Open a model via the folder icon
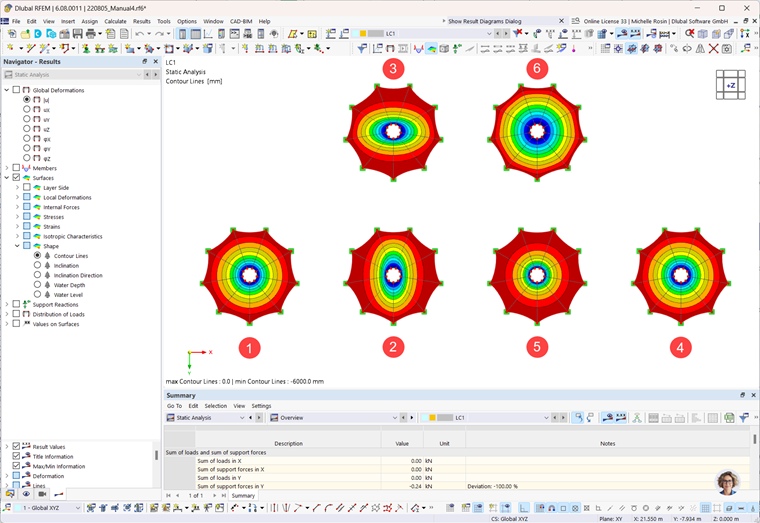The height and width of the screenshot is (523, 760). [x=25, y=34]
